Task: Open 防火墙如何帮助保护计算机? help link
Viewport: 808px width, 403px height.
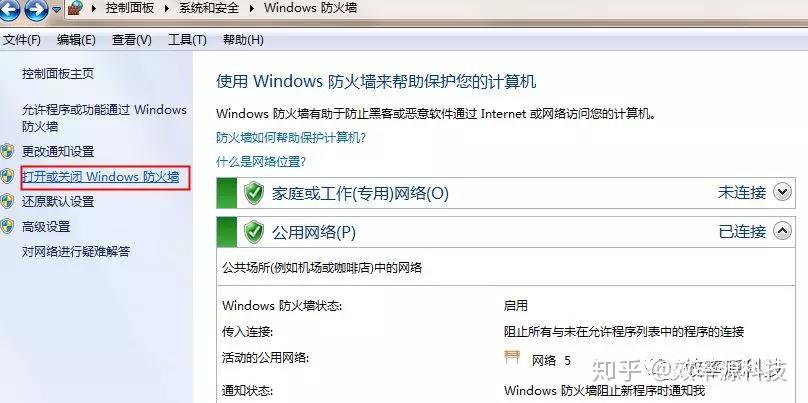Action: coord(291,138)
